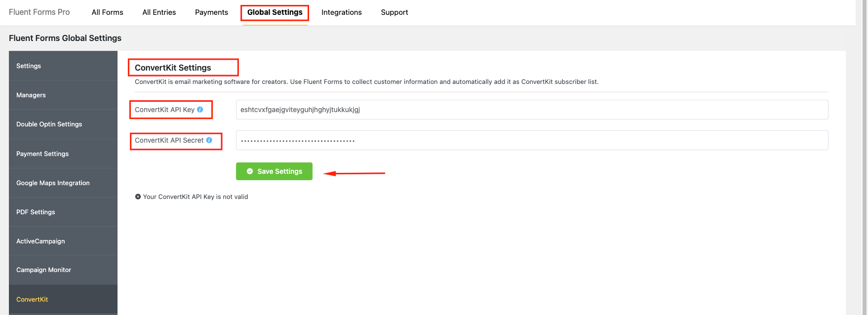The height and width of the screenshot is (315, 868).
Task: Switch to All Entries tab
Action: coord(159,12)
